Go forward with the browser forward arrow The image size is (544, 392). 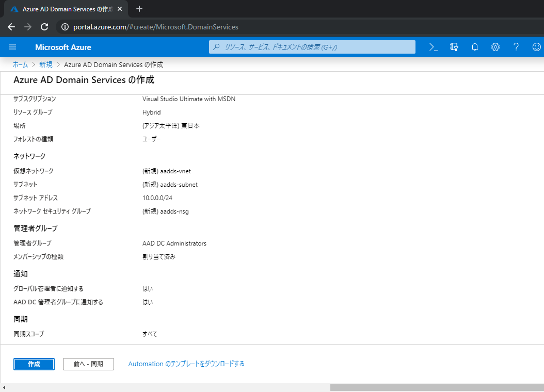pyautogui.click(x=28, y=27)
